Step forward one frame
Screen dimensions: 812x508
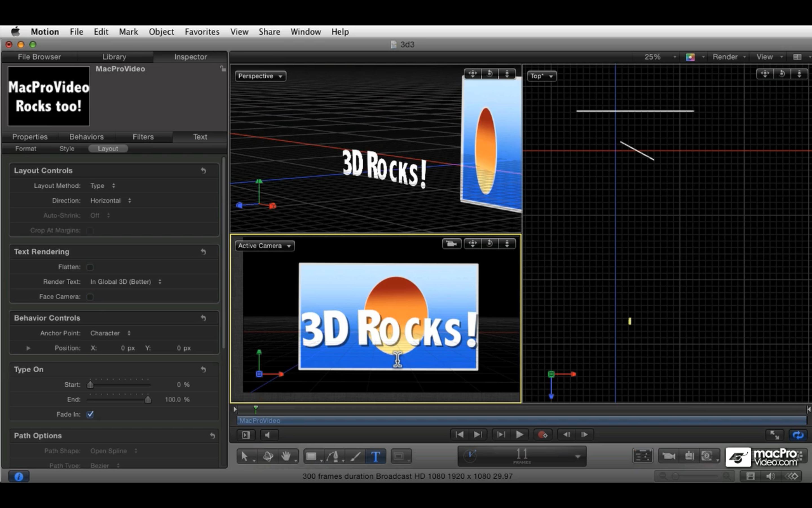(x=584, y=435)
